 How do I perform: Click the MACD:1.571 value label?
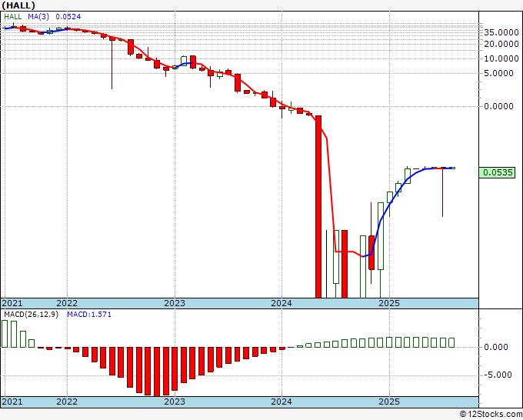coord(89,315)
